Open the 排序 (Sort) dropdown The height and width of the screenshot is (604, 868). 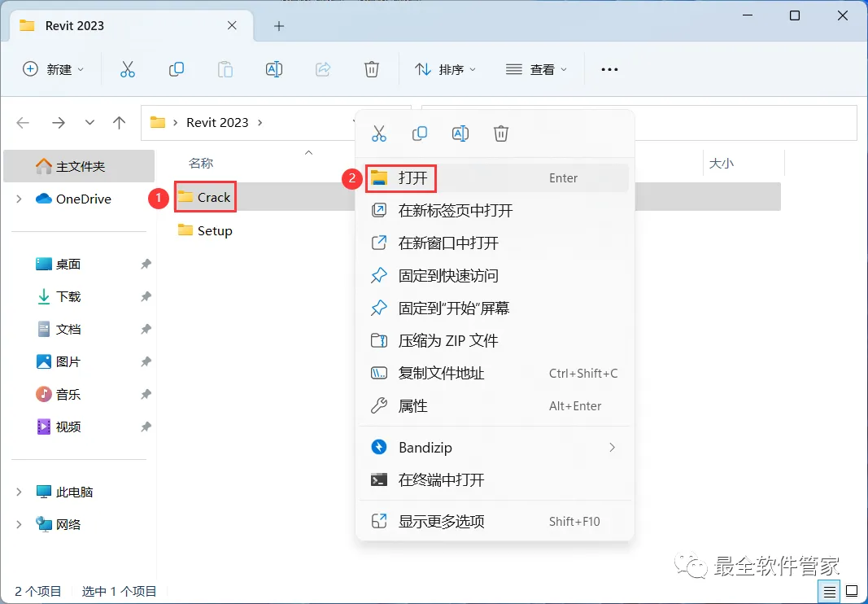coord(445,69)
